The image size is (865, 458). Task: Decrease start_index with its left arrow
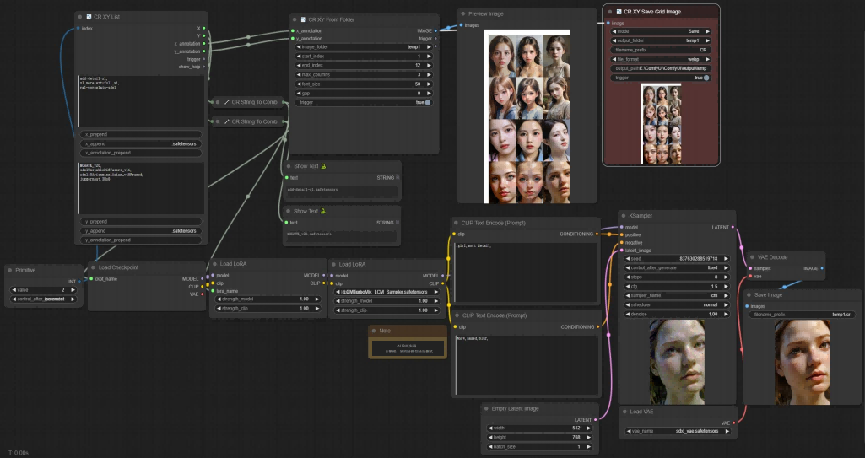(299, 56)
